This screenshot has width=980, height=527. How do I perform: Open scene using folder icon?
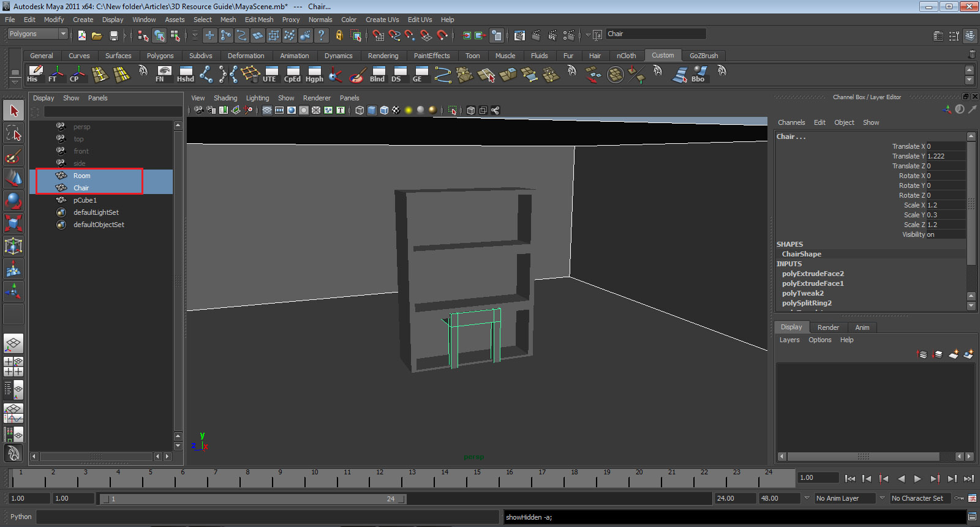click(97, 36)
